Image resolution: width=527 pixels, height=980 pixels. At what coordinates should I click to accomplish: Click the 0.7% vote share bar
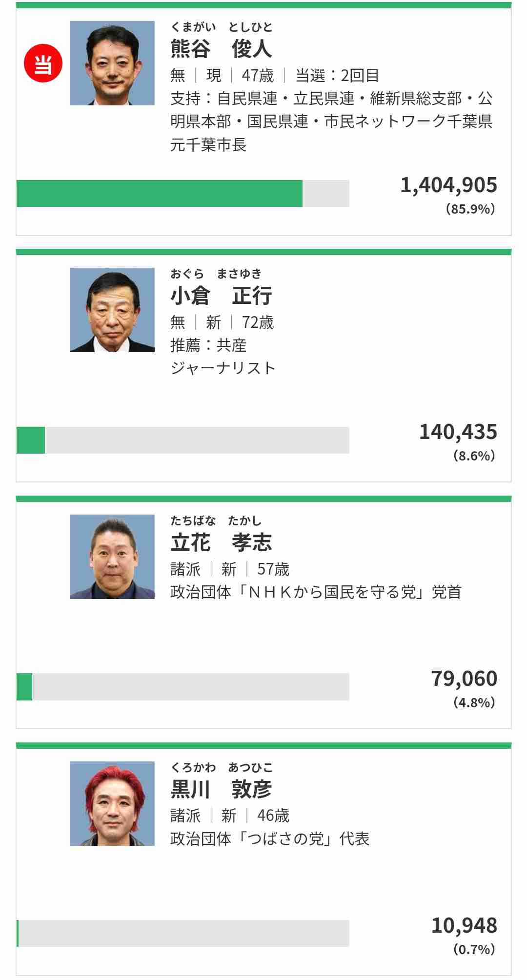[183, 934]
